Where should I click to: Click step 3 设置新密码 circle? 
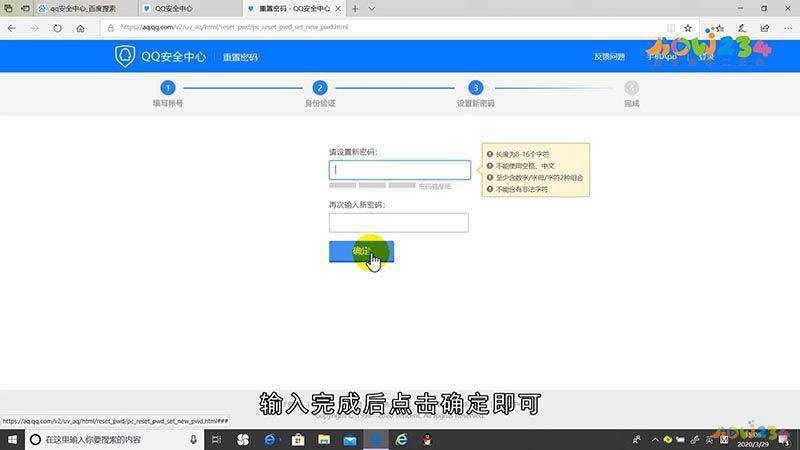476,88
